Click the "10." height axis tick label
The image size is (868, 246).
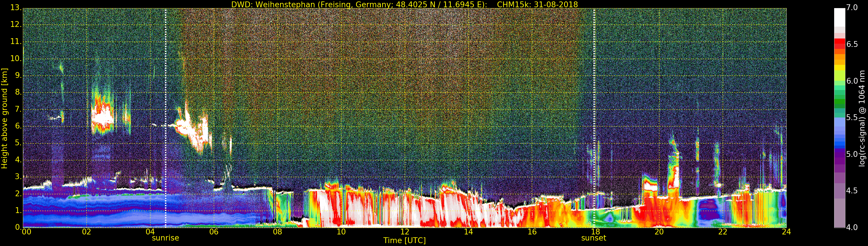(x=16, y=59)
